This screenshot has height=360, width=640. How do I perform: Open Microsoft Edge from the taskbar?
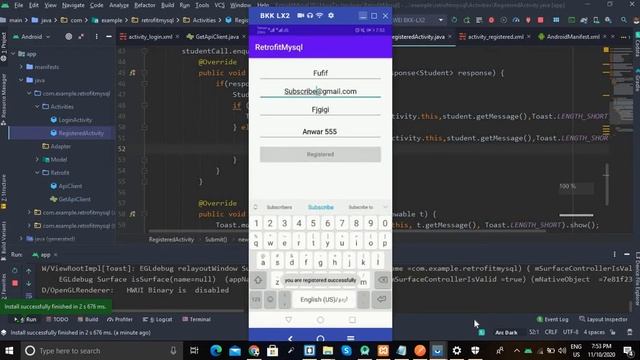[216, 351]
